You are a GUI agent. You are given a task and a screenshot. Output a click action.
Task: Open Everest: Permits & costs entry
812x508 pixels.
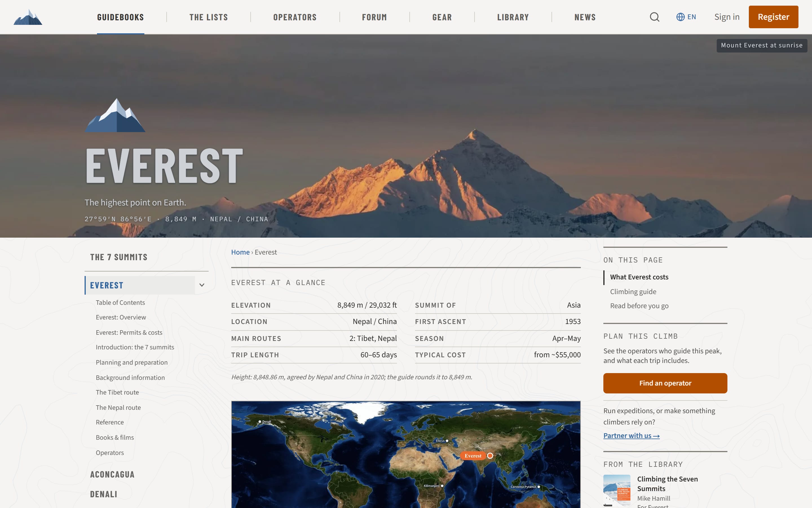click(129, 332)
